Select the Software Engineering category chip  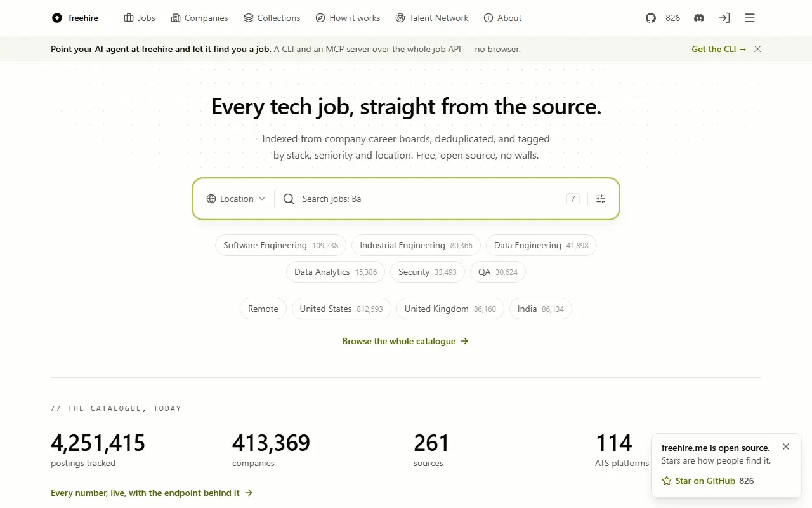pos(280,245)
